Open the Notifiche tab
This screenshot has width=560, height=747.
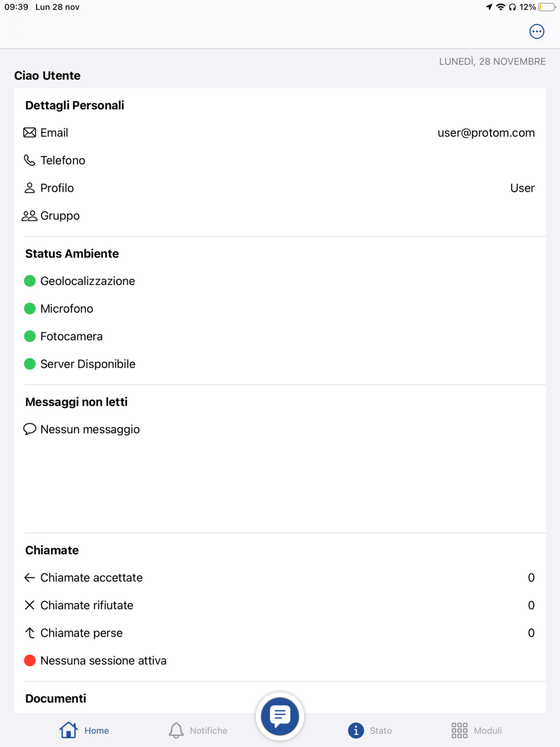coord(198,730)
